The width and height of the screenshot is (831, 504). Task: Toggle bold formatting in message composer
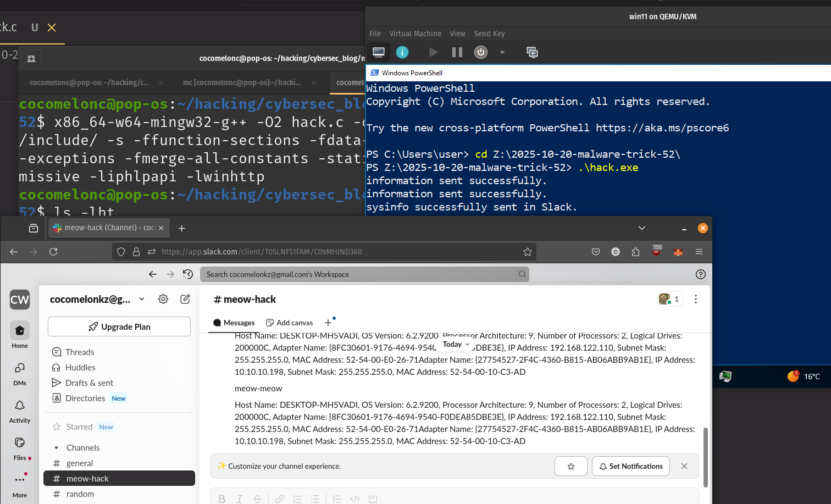pos(222,499)
